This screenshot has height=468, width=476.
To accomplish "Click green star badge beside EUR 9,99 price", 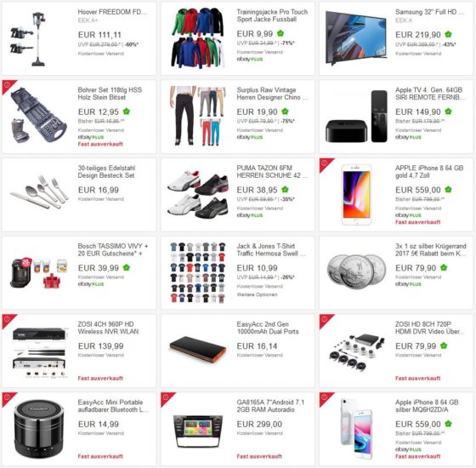I will (280, 33).
